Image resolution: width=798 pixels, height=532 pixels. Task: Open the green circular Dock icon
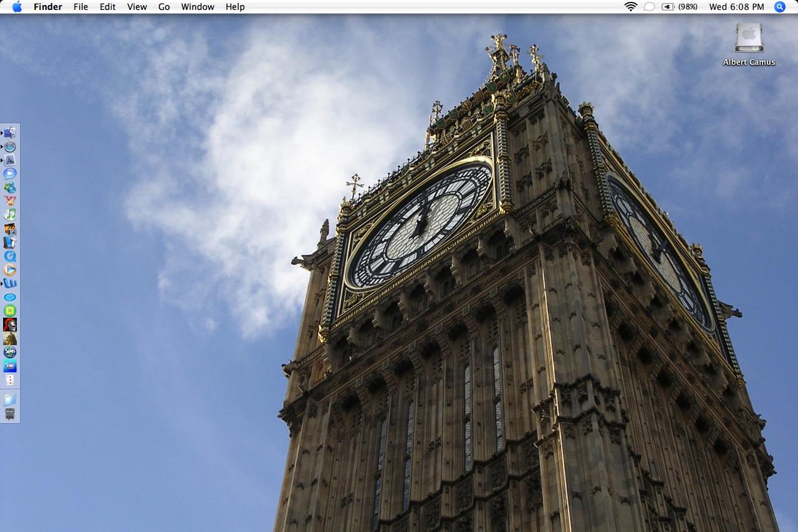10,311
